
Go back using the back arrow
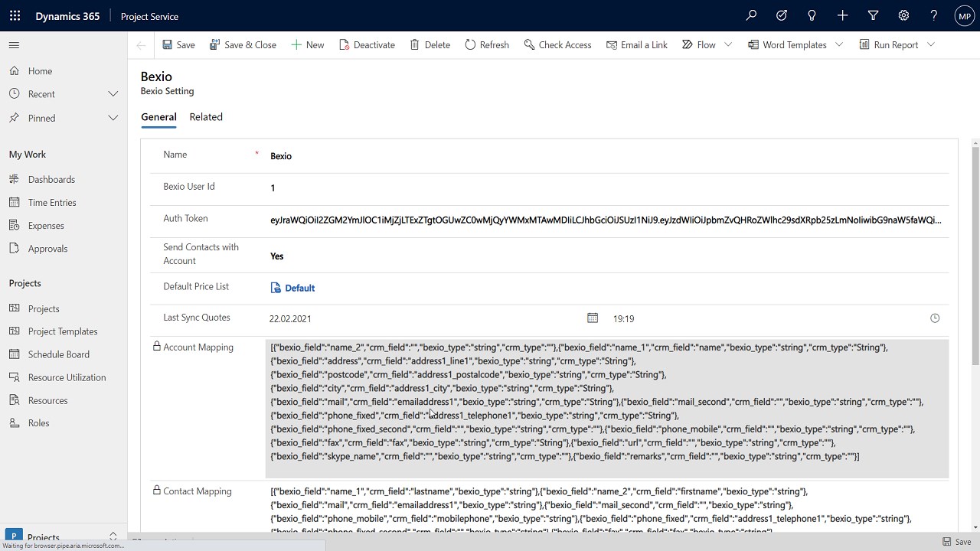pos(141,45)
